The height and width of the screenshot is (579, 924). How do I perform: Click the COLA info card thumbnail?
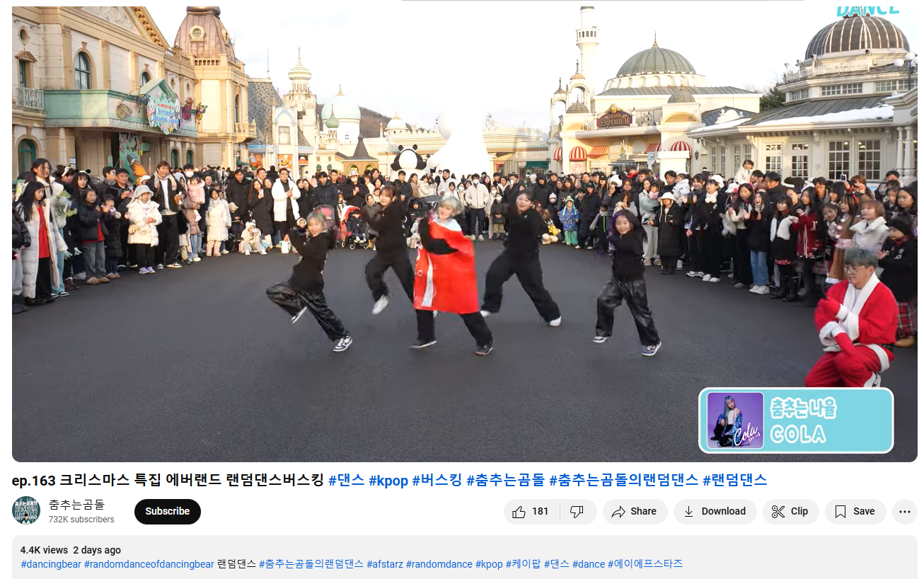[x=735, y=420]
